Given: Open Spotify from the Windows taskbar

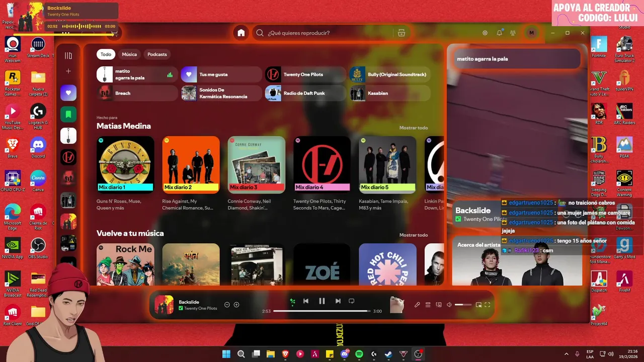Looking at the screenshot, I should tap(359, 354).
